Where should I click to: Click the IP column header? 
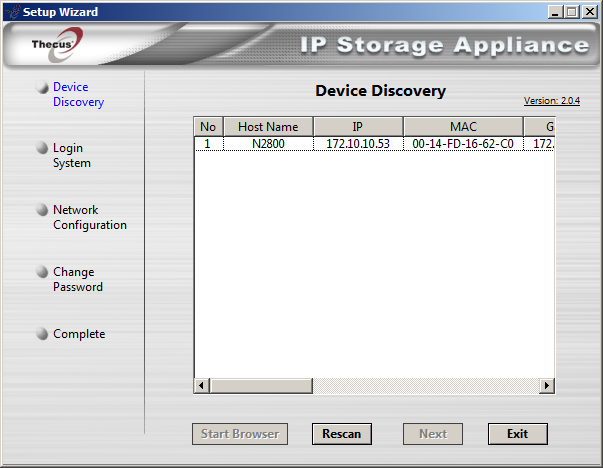357,127
